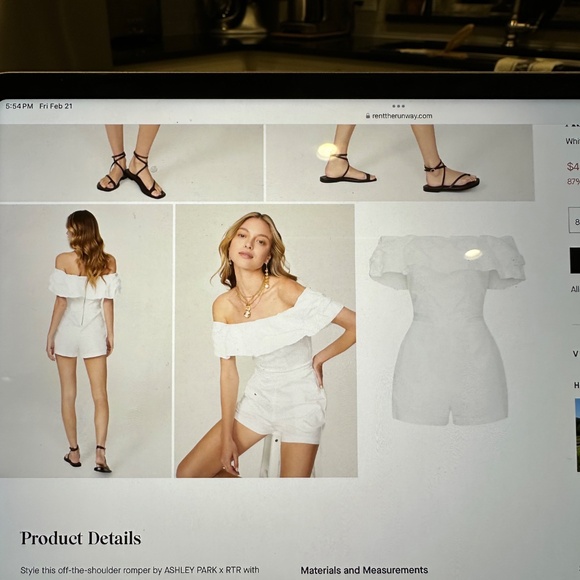This screenshot has height=580, width=580.
Task: Tap the red price text in sidebar
Action: click(573, 166)
